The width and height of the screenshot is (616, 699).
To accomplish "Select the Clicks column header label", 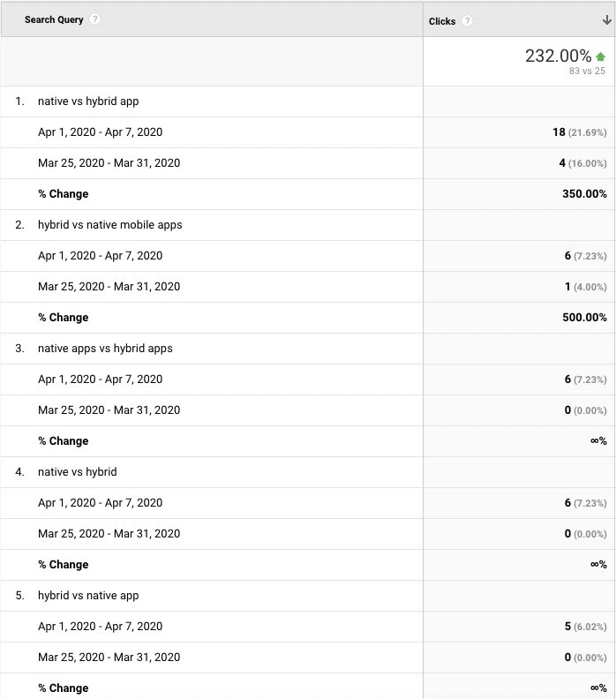I will point(442,21).
